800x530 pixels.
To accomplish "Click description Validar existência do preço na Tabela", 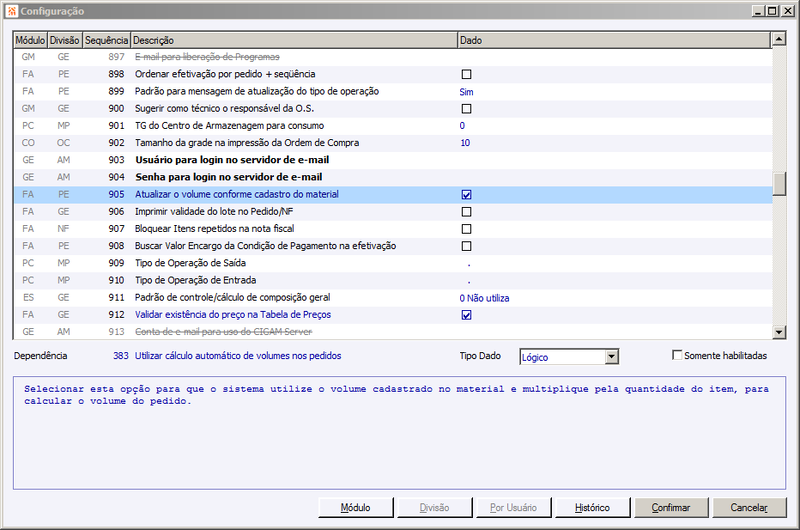I will pos(233,315).
